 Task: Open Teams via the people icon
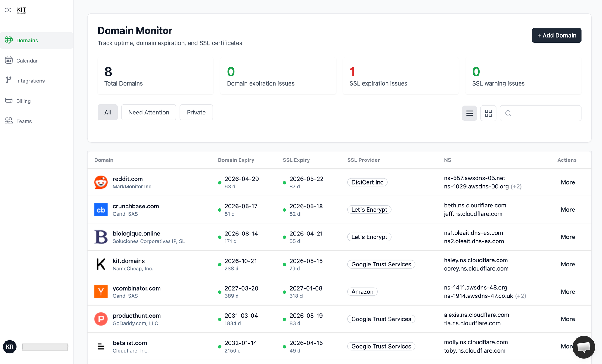9,121
